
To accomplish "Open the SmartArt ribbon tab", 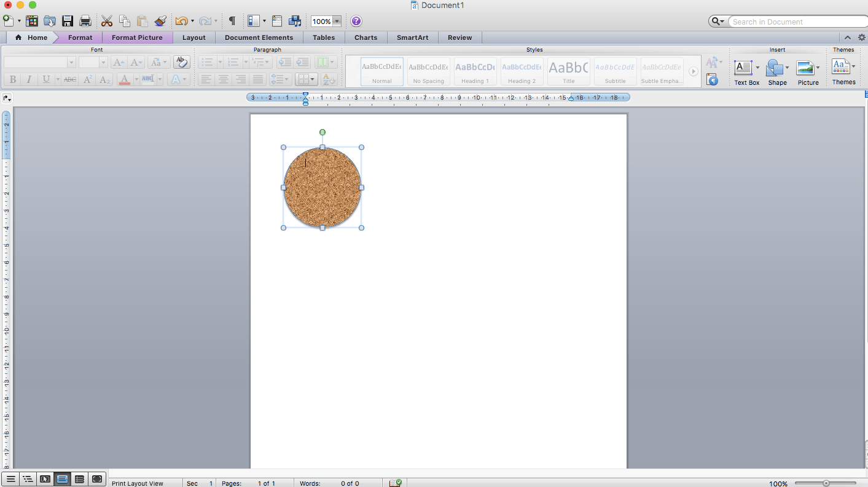I will (x=412, y=38).
